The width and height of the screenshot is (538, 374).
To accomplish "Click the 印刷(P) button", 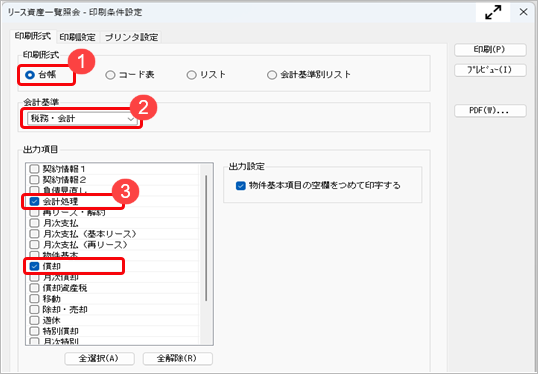I will point(490,50).
